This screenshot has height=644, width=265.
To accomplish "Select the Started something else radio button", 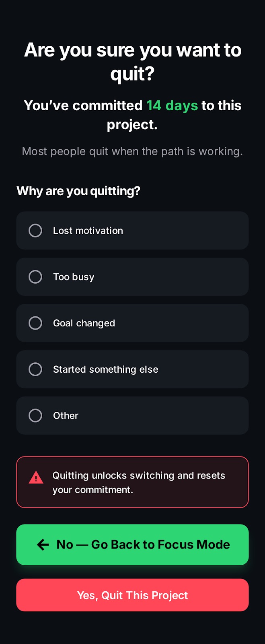I will 35,369.
